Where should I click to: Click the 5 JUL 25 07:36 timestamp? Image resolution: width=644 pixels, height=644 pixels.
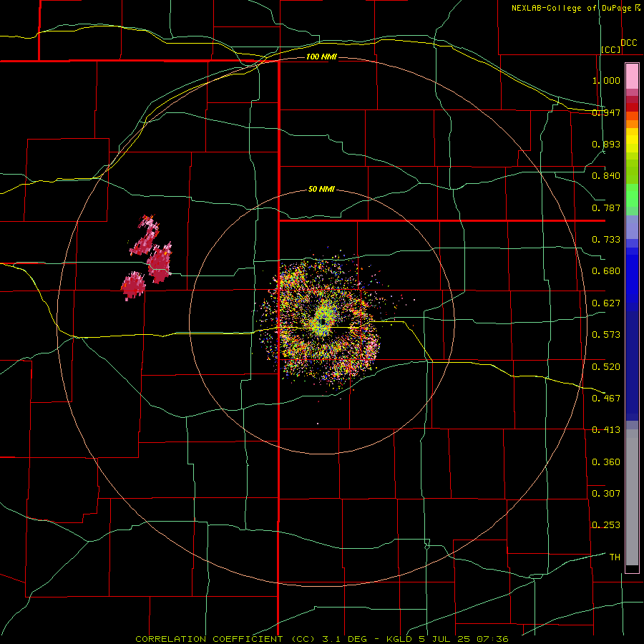click(465, 639)
